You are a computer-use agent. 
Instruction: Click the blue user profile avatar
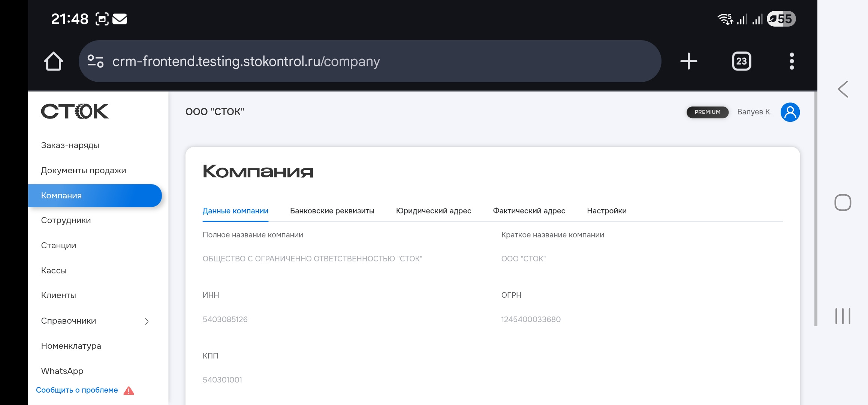pos(790,112)
